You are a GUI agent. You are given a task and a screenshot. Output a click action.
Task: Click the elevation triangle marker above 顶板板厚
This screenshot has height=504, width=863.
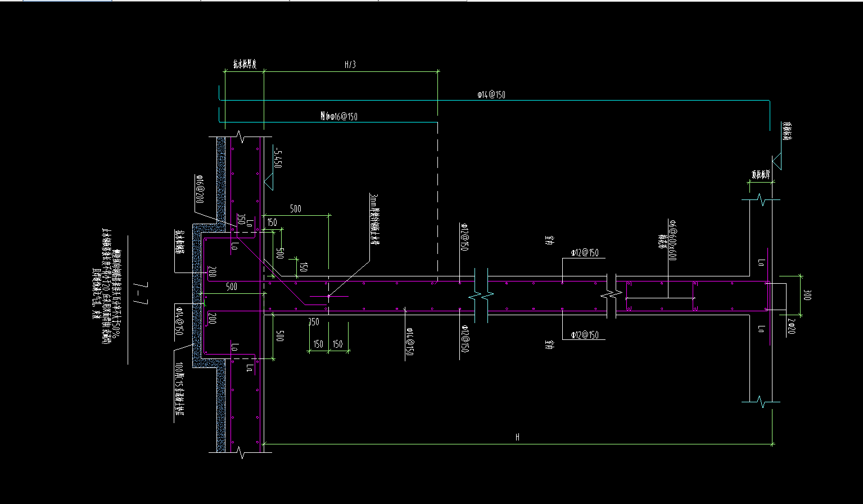pos(776,161)
